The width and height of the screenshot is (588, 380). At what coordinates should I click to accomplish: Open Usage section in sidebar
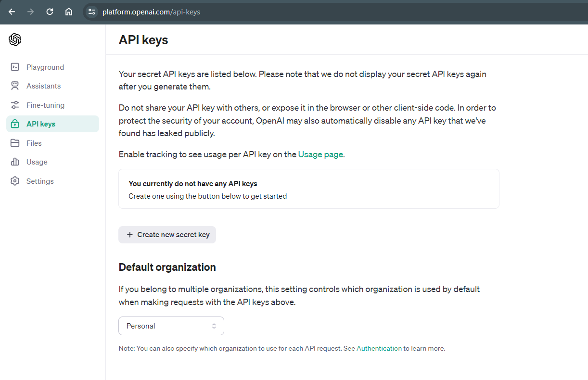[x=52, y=162]
